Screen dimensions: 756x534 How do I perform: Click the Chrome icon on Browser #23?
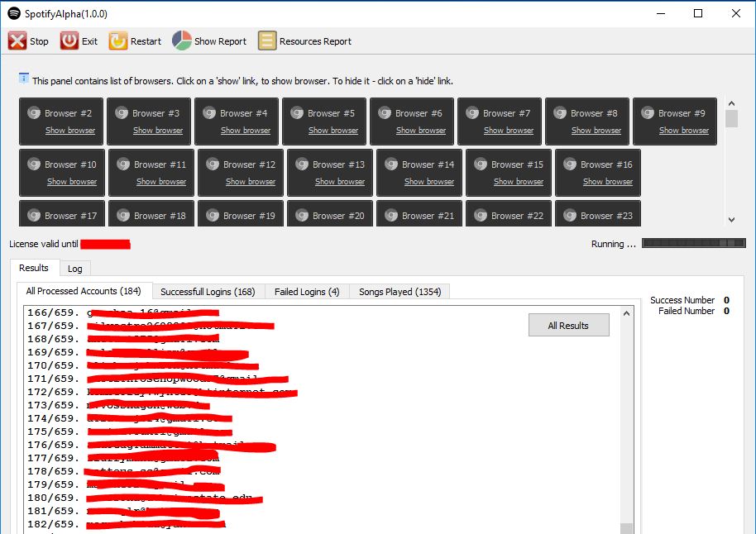[570, 215]
